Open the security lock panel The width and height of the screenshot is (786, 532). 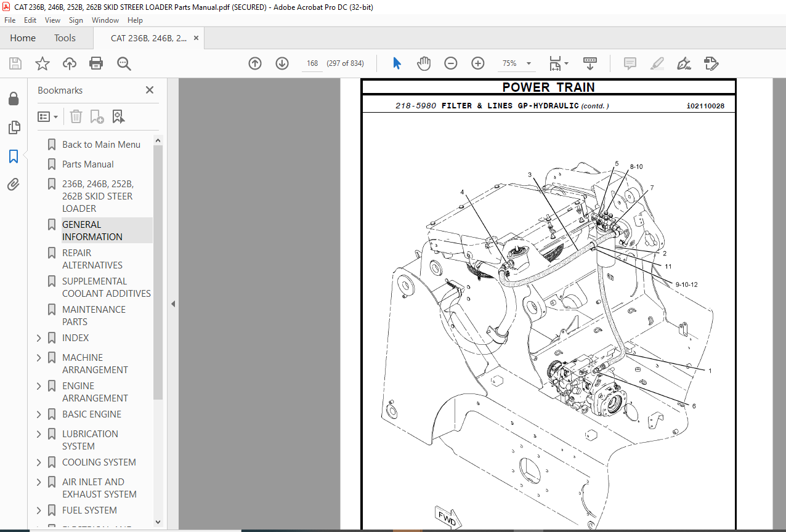pyautogui.click(x=14, y=99)
